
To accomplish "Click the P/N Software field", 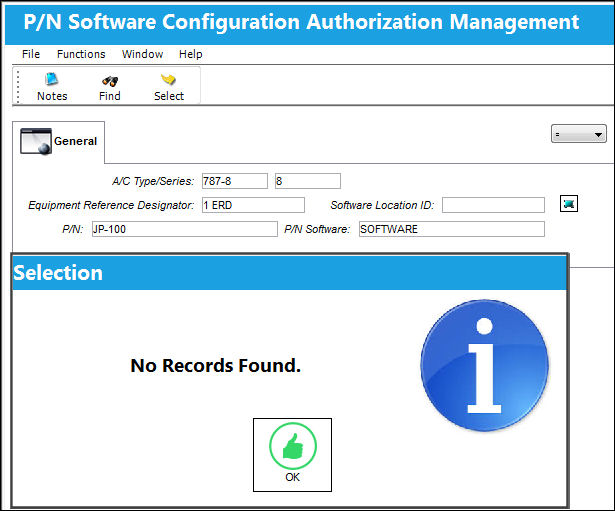I will pos(452,229).
